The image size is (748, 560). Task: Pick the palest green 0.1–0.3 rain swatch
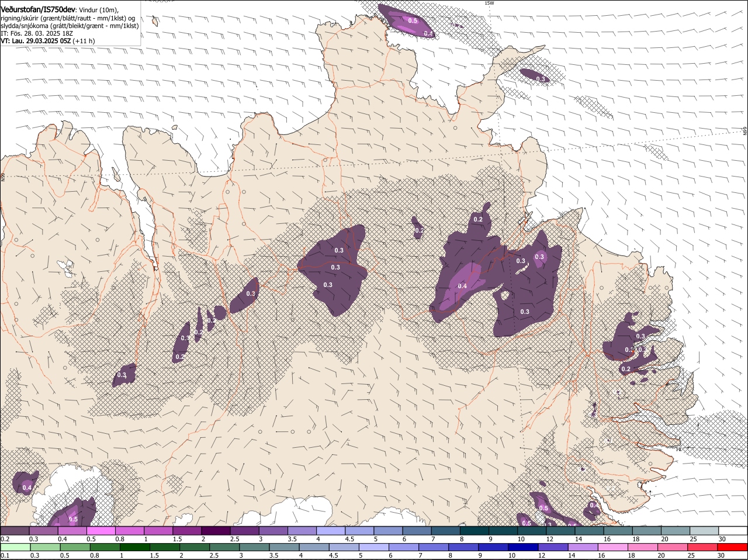coord(15,547)
